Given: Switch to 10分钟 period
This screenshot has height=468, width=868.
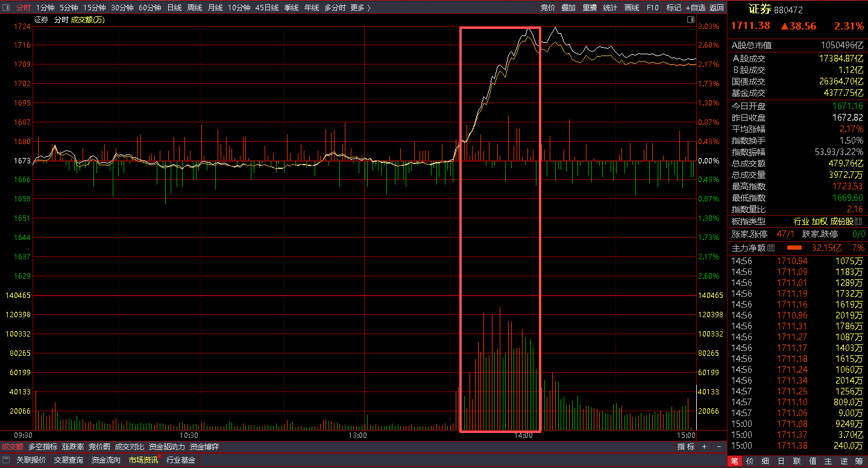Looking at the screenshot, I should [x=239, y=8].
